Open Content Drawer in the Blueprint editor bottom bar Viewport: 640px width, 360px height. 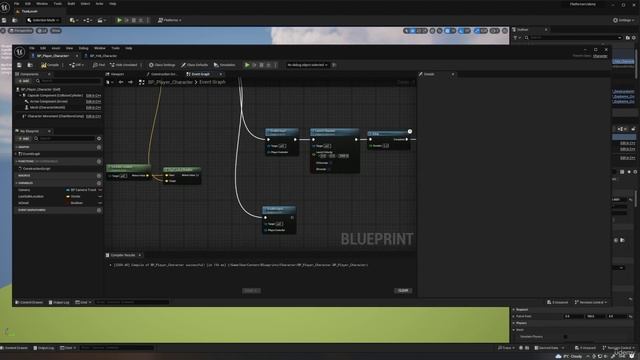point(29,302)
